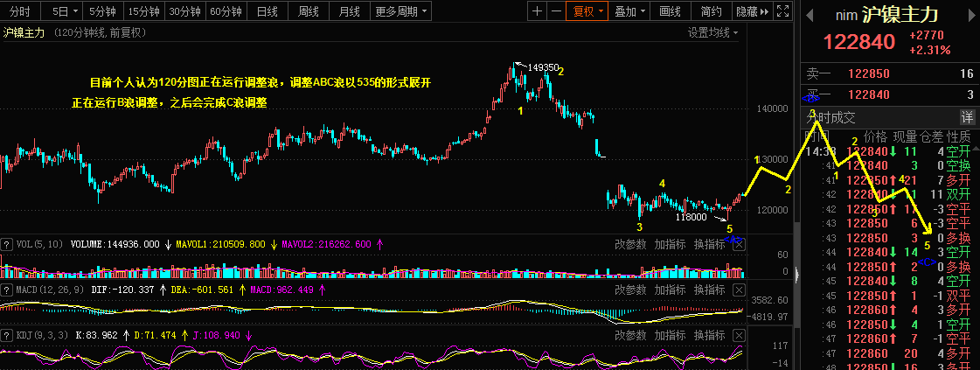Screen dimensions: 980x370
Task: Toggle 简约 simple mode
Action: click(x=712, y=10)
